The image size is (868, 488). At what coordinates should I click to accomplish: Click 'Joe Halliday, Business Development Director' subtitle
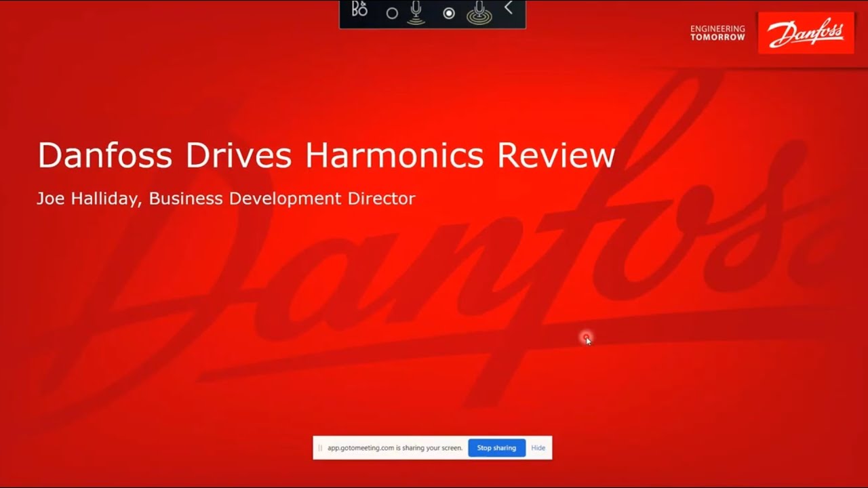point(226,199)
